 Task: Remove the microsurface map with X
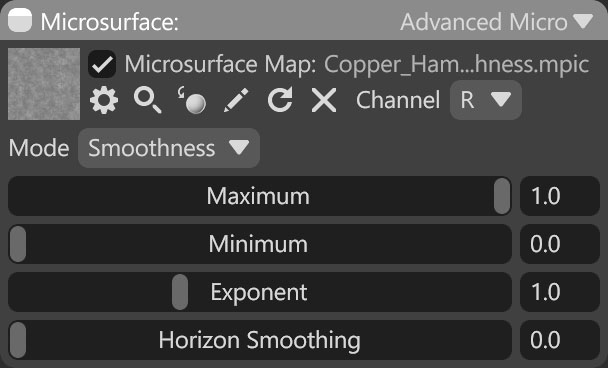click(324, 100)
